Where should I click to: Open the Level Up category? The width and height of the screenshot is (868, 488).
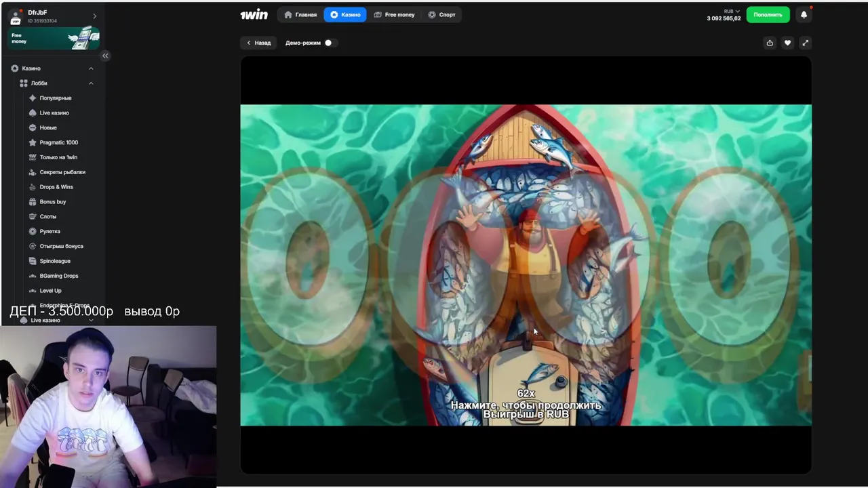(x=50, y=291)
